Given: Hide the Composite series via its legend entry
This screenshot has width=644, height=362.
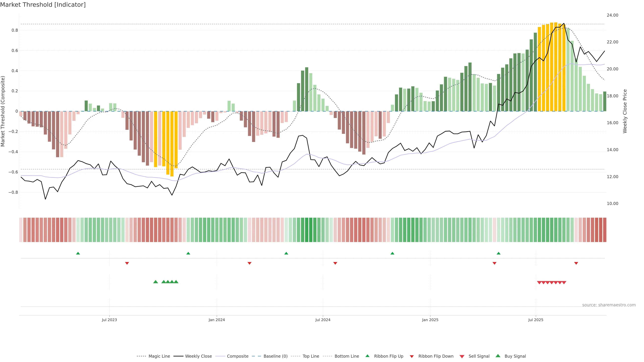Looking at the screenshot, I should pyautogui.click(x=237, y=356).
